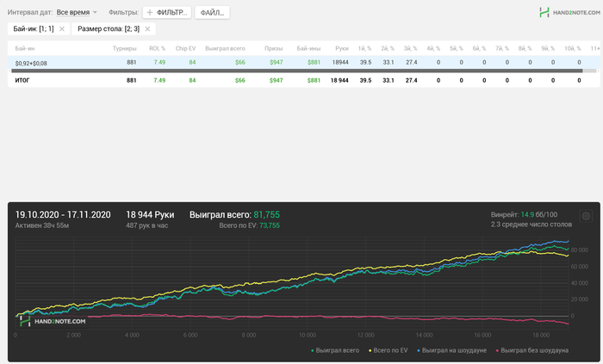The height and width of the screenshot is (364, 603).
Task: Click the total winnings value 81,755
Action: (266, 214)
